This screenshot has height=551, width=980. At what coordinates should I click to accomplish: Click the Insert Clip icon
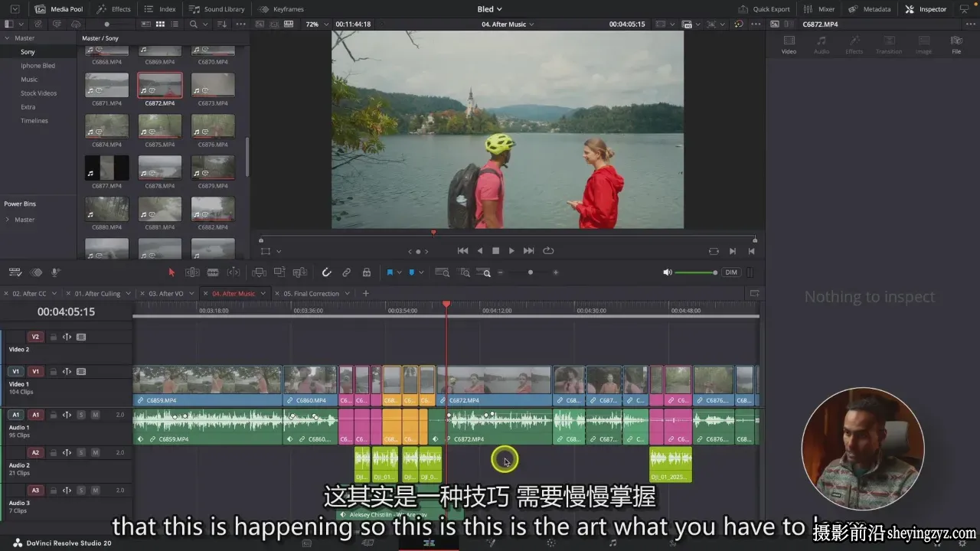click(259, 272)
